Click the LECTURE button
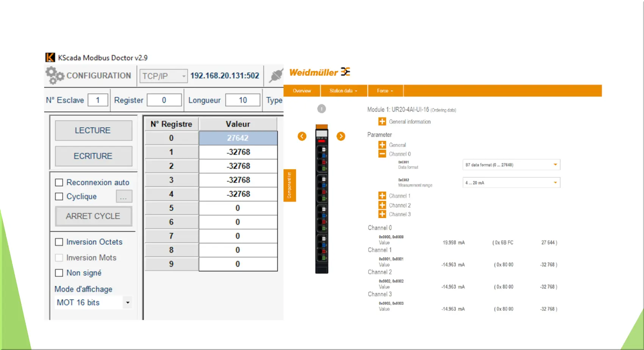Image resolution: width=644 pixels, height=350 pixels. point(94,130)
